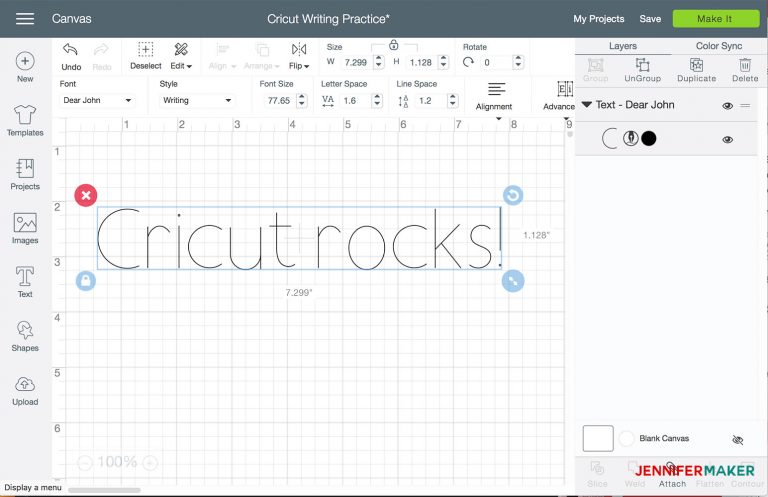Screen dimensions: 768x497
Task: Click the project name Cricut Writing Practice
Action: tap(328, 19)
